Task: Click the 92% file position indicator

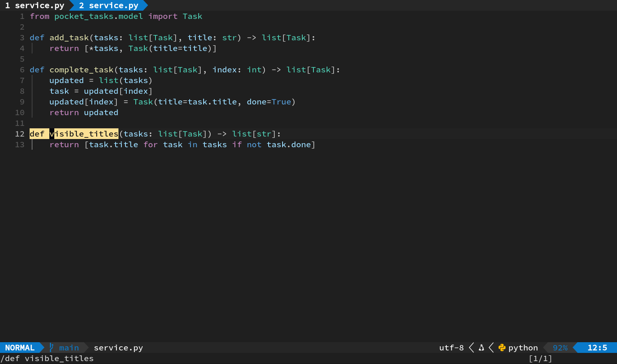Action: pos(560,348)
